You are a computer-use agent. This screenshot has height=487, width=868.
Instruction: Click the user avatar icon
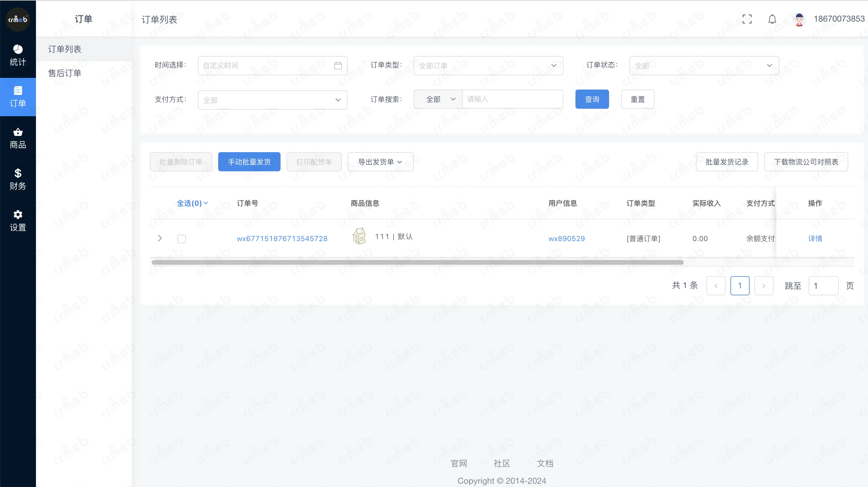(x=799, y=19)
